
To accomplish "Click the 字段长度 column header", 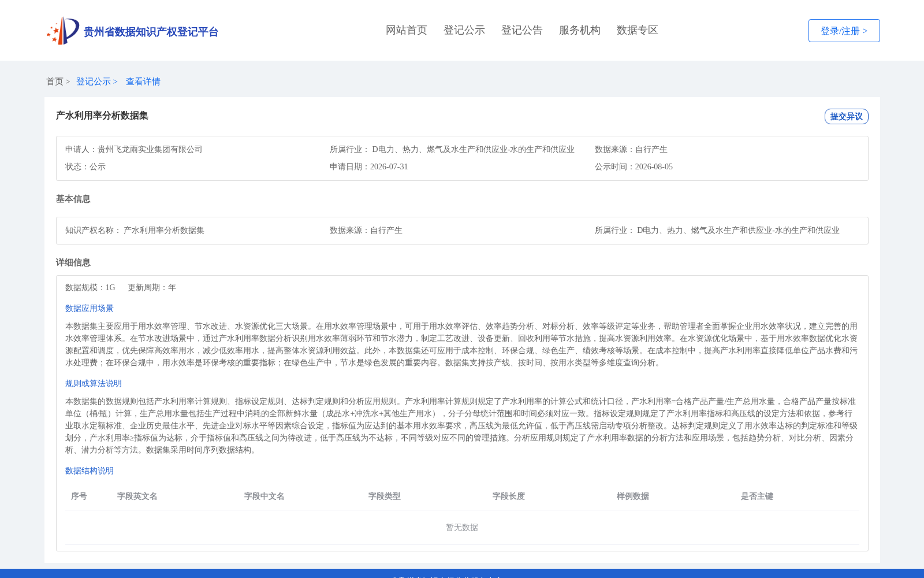I will 509,496.
